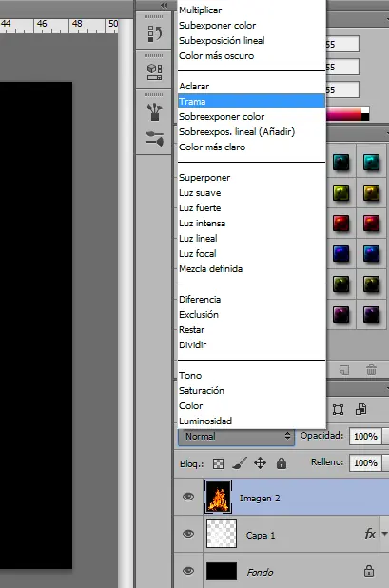Screen dimensions: 389x588
Task: Choose Luz fuerte blend mode
Action: point(251,208)
